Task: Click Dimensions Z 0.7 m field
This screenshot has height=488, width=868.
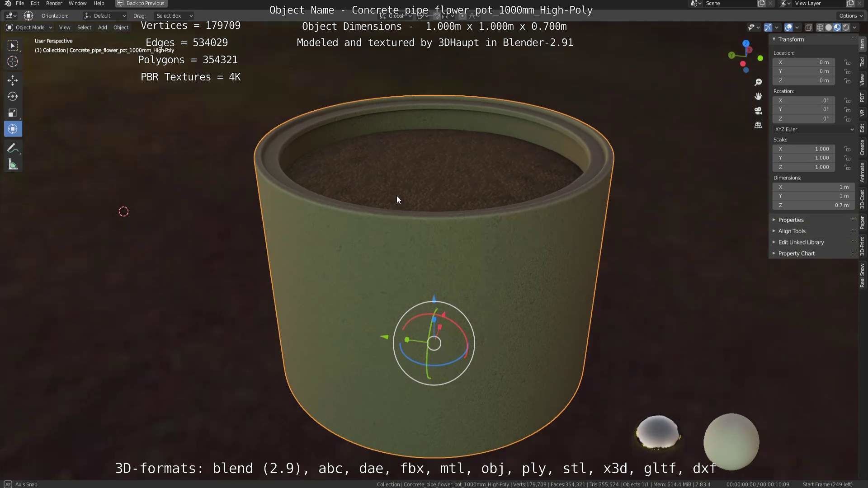Action: coord(814,205)
